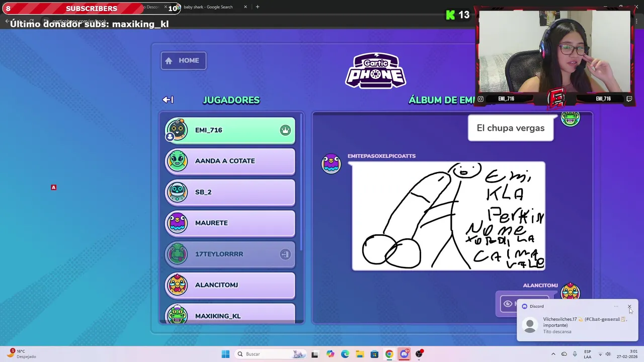Image resolution: width=644 pixels, height=362 pixels.
Task: Click the robot avatar of SB_2
Action: (177, 192)
